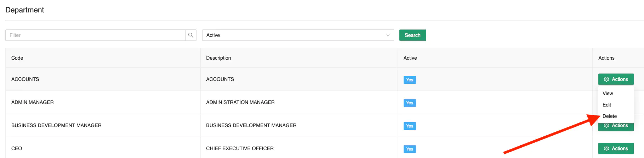
Task: Select Delete in the Actions dropdown menu
Action: coord(610,116)
